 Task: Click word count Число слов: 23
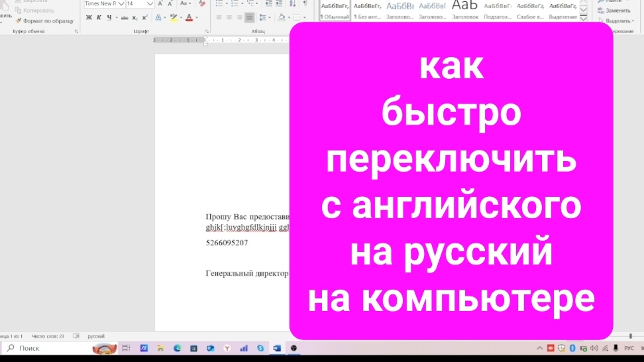click(x=48, y=336)
